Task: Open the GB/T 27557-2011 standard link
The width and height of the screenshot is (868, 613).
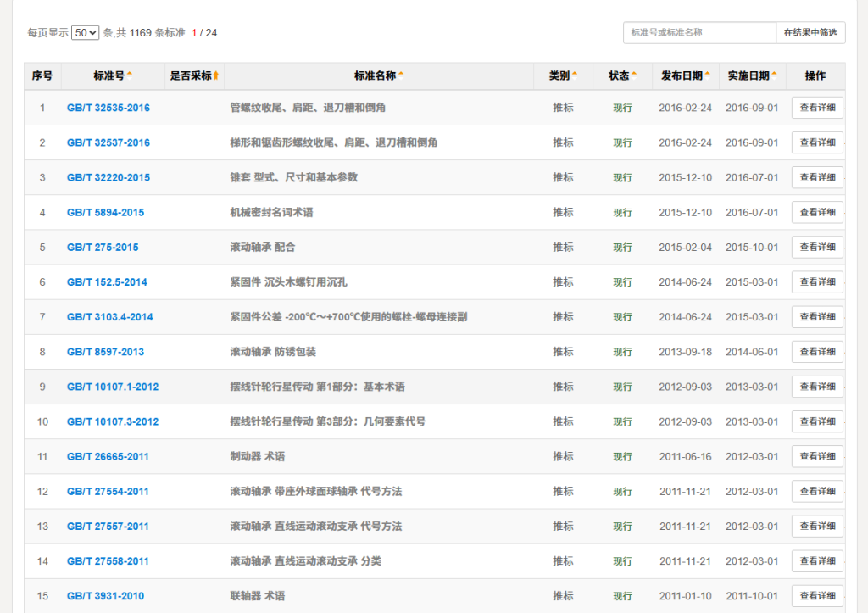Action: (x=108, y=527)
